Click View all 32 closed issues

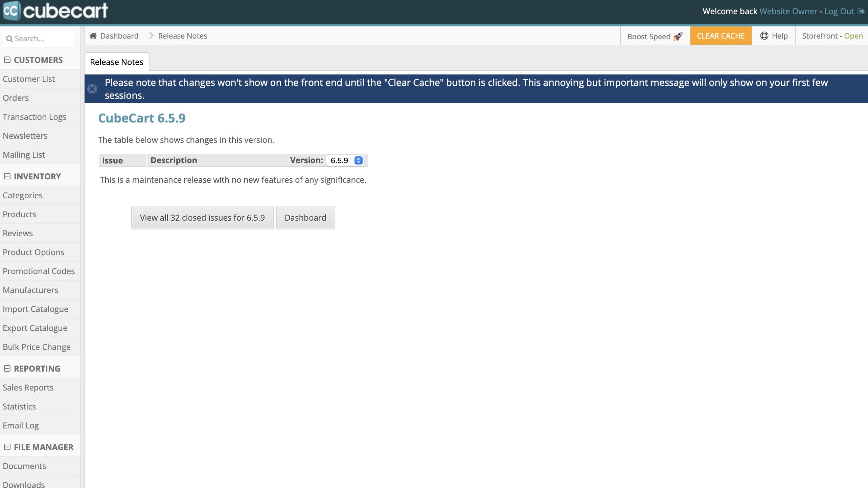[x=202, y=217]
